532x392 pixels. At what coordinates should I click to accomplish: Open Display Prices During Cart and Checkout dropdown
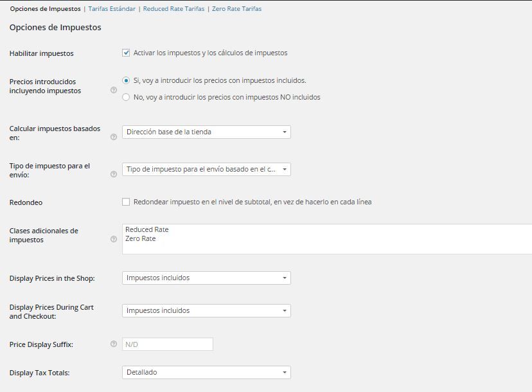(x=206, y=310)
